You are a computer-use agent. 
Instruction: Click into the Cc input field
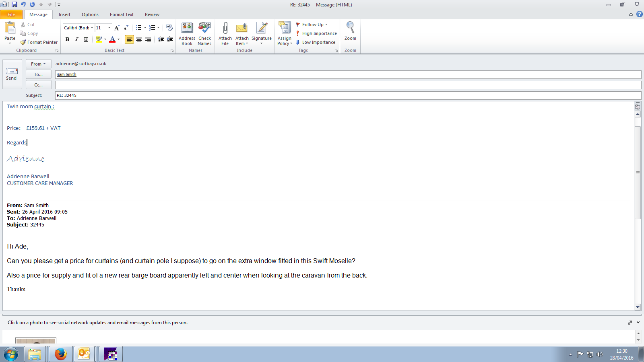point(348,85)
